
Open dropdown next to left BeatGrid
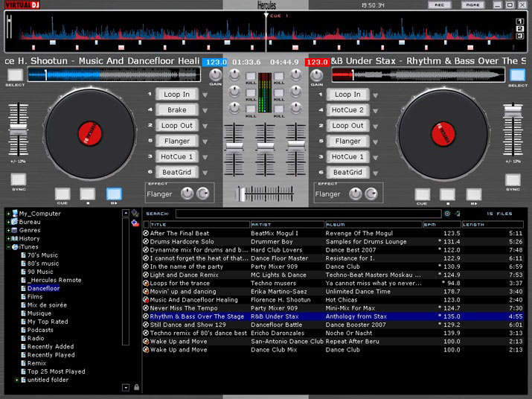coord(205,173)
